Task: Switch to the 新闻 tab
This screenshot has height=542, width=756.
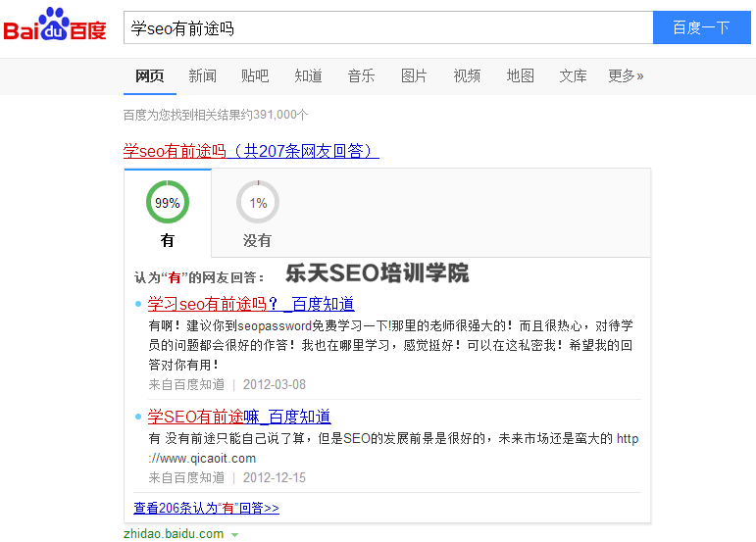Action: (x=203, y=76)
